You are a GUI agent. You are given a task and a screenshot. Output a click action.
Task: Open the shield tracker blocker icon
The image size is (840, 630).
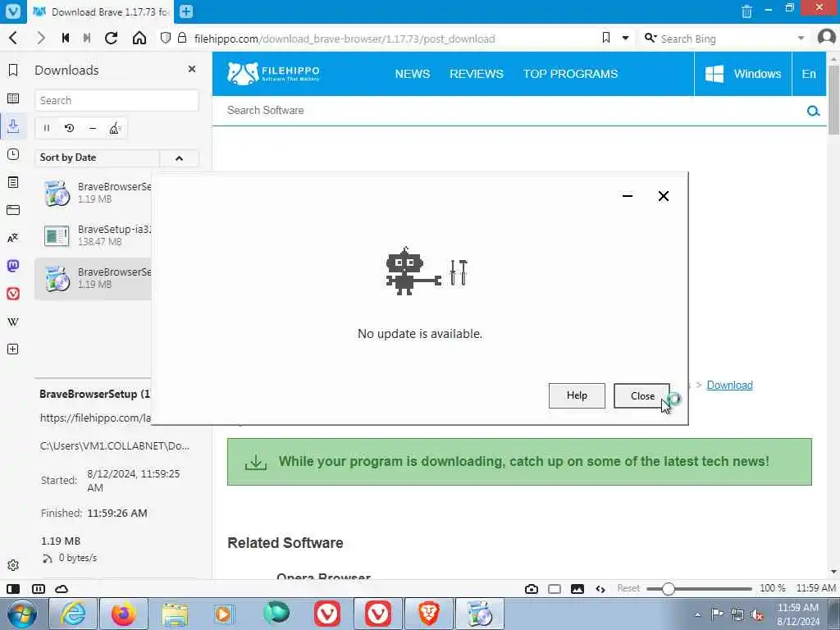(x=166, y=38)
